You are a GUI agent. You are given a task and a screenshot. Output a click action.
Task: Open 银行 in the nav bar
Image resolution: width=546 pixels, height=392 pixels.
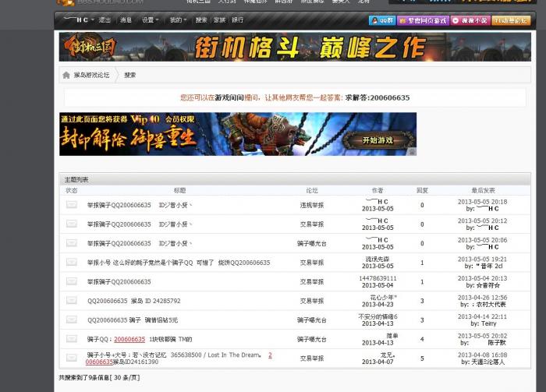[x=237, y=20]
